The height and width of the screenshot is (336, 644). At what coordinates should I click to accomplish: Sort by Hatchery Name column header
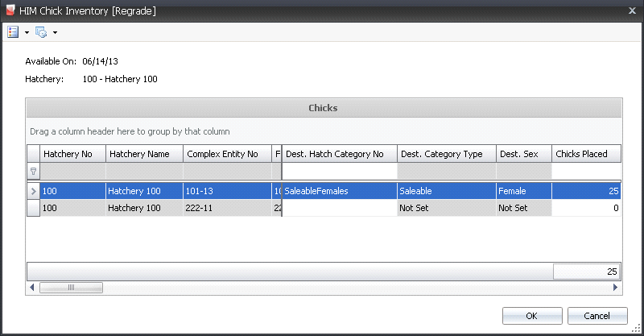(x=144, y=154)
